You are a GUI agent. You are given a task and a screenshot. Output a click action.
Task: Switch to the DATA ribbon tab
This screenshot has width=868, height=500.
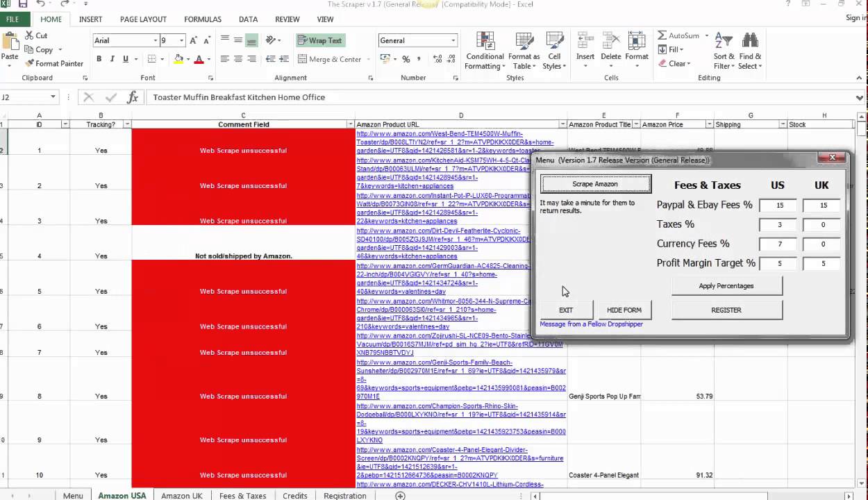point(248,19)
